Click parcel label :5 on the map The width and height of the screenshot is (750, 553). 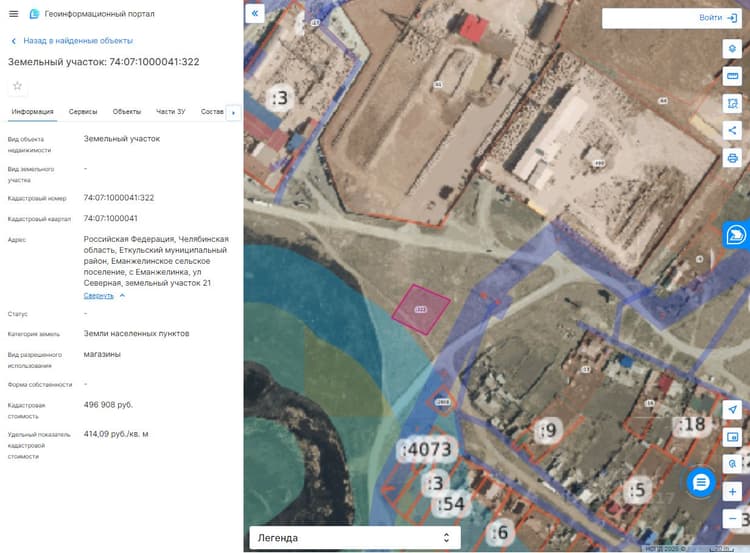click(x=637, y=490)
